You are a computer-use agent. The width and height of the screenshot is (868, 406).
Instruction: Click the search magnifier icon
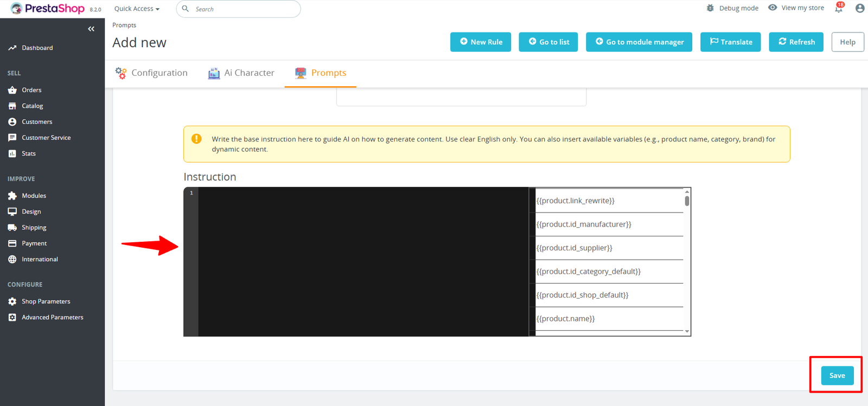[186, 9]
